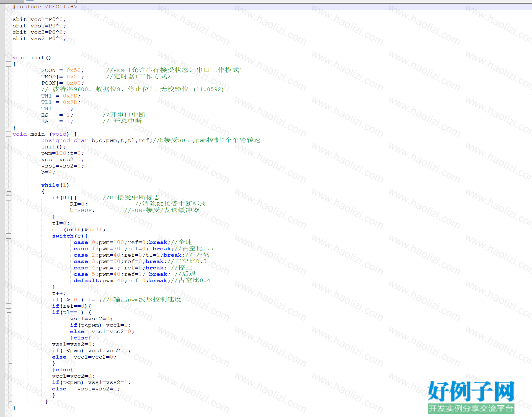Click the b=SBUF; statement

coord(82,210)
